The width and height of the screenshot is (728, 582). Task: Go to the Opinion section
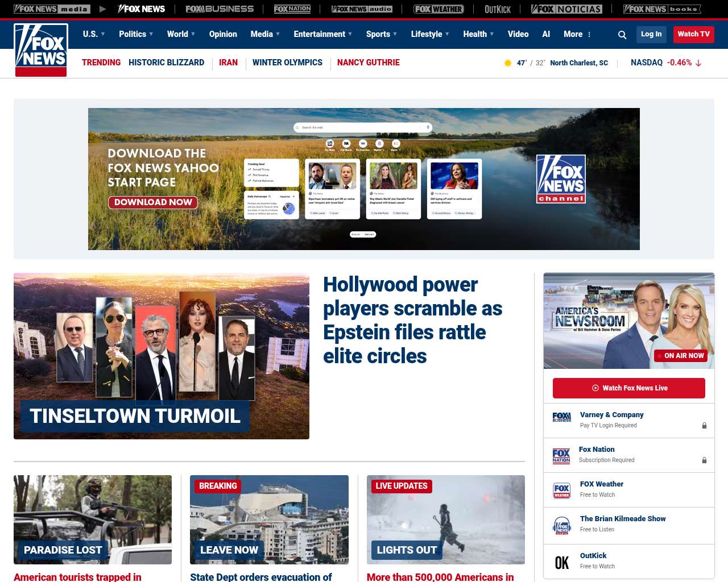[223, 34]
